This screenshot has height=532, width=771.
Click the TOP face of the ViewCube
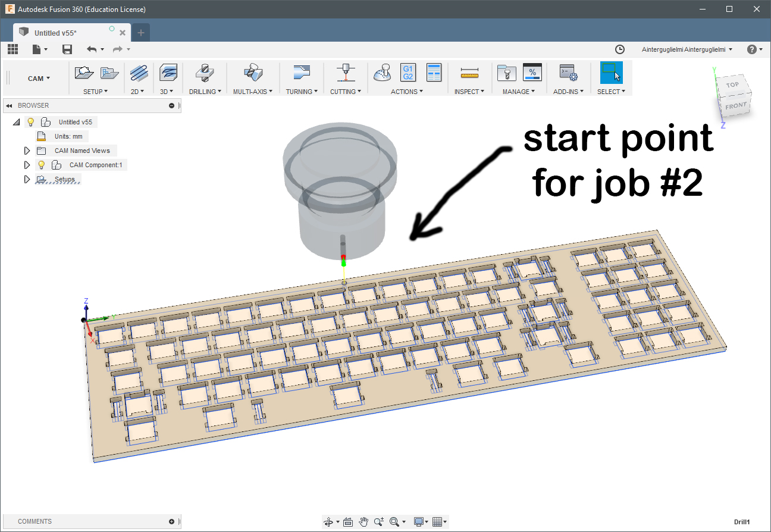click(732, 85)
